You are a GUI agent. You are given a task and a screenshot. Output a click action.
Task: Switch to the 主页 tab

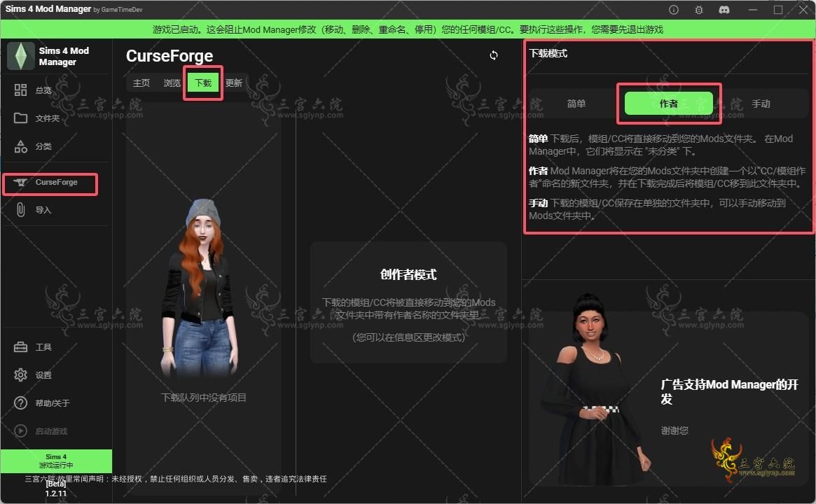point(141,83)
